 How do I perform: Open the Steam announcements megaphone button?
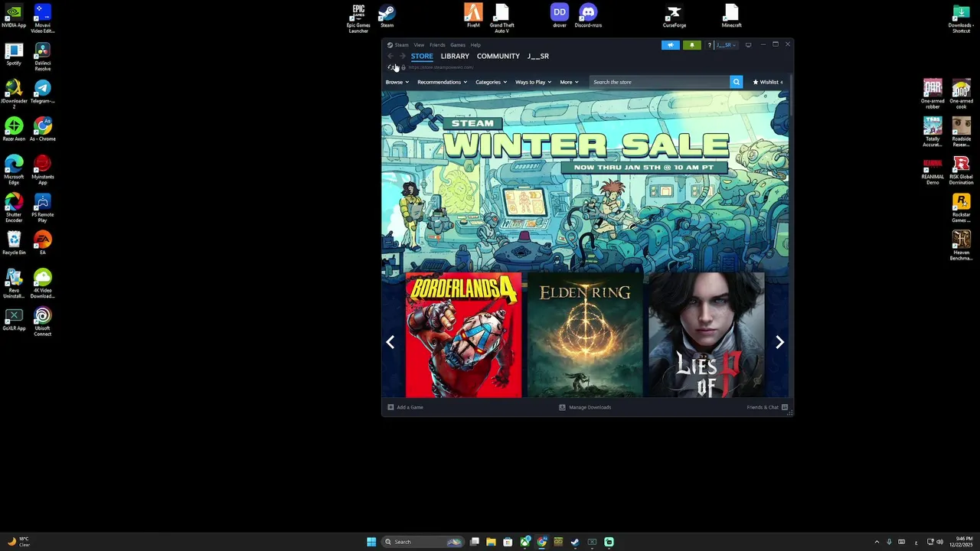[670, 45]
